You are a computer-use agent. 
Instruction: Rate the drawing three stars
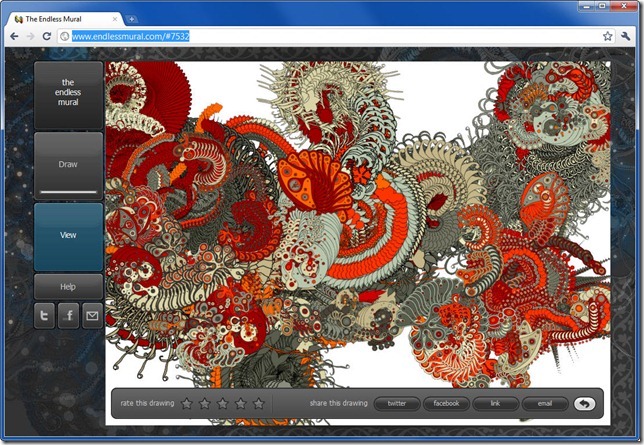point(222,404)
